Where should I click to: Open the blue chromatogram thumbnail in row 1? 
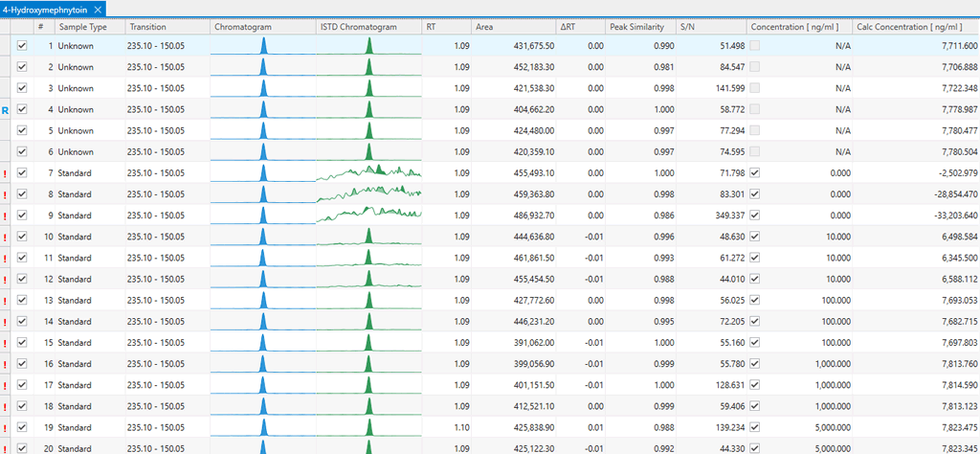(x=263, y=46)
